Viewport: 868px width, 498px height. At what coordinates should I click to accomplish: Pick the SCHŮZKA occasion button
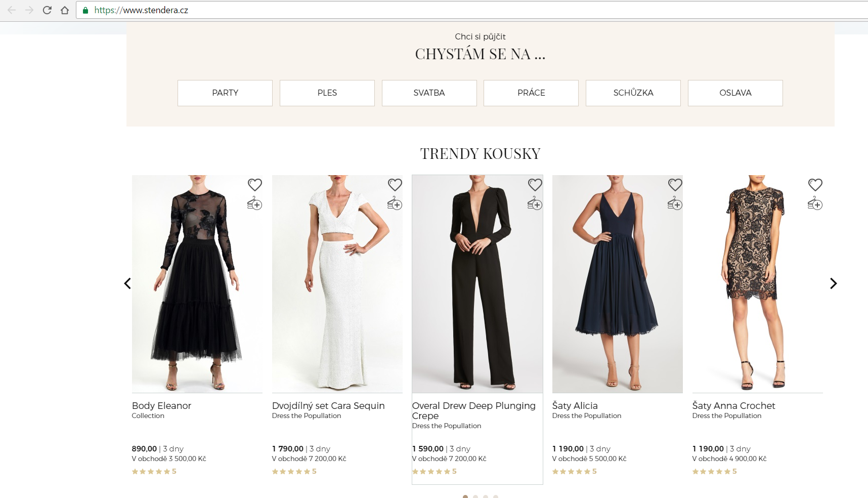tap(633, 93)
